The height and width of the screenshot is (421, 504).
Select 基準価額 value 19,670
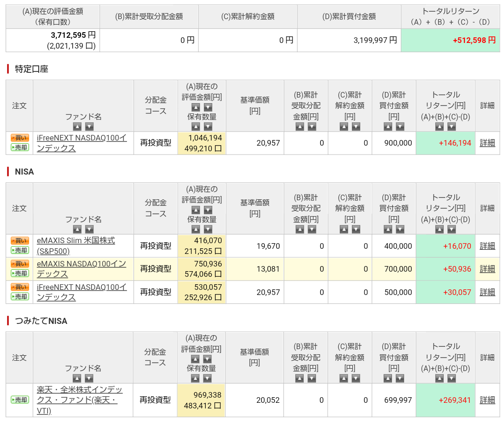coord(268,246)
